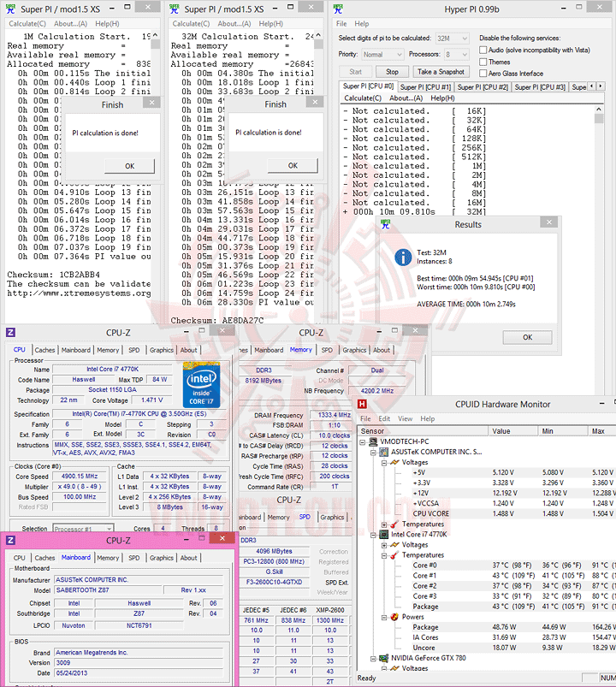The height and width of the screenshot is (687, 616).
Task: Click the tab strip right-arrow in Hyper PI
Action: coord(601,86)
